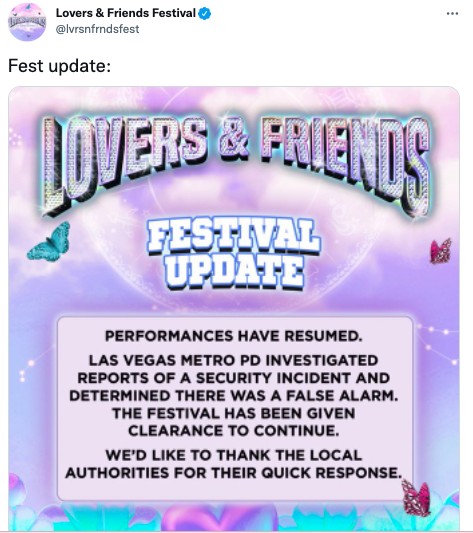Click the blue verified badge
Image resolution: width=473 pixels, height=533 pixels.
pyautogui.click(x=204, y=13)
